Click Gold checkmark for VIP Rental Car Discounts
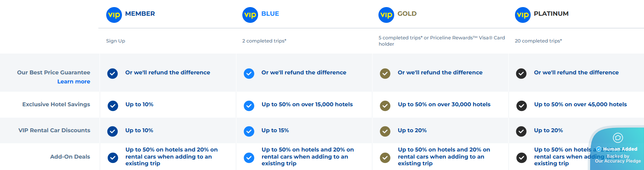Screen dimensions: 644x170 click(385, 131)
